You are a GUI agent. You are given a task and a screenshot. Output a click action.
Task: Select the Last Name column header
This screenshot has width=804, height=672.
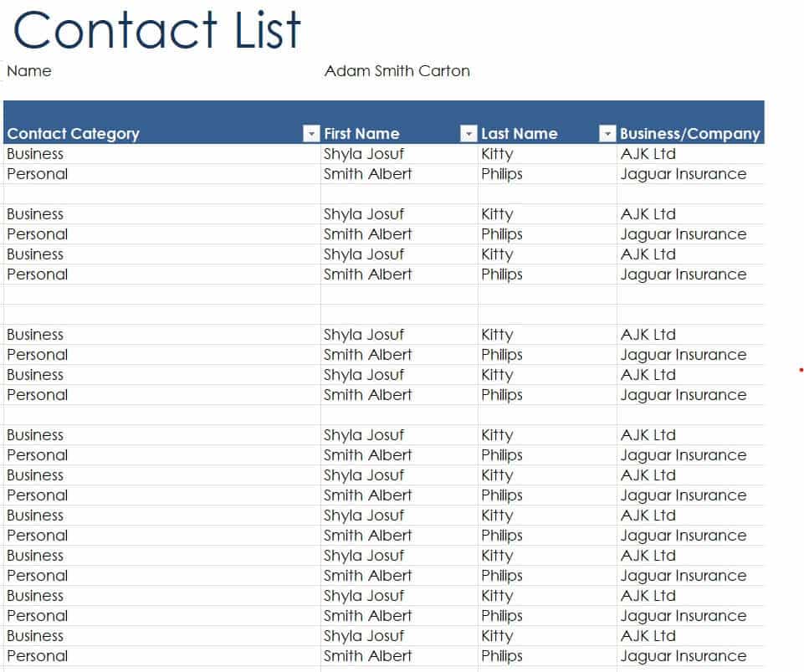(519, 134)
